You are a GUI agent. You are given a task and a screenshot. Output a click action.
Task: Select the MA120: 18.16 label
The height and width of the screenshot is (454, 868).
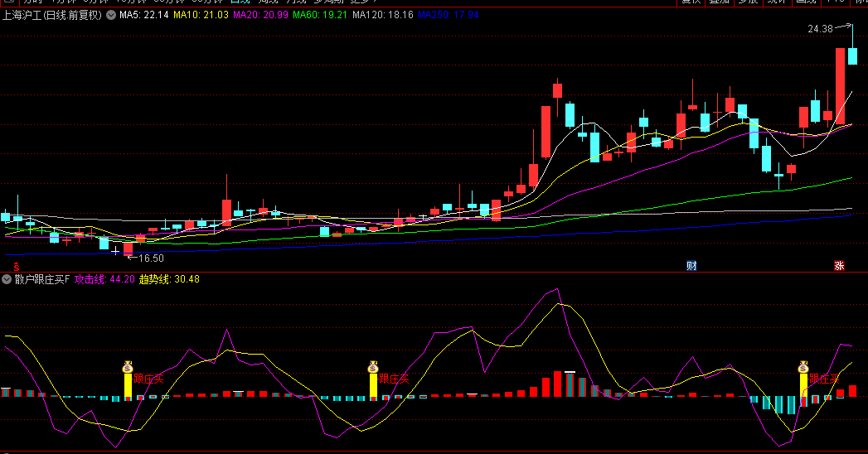[x=382, y=15]
